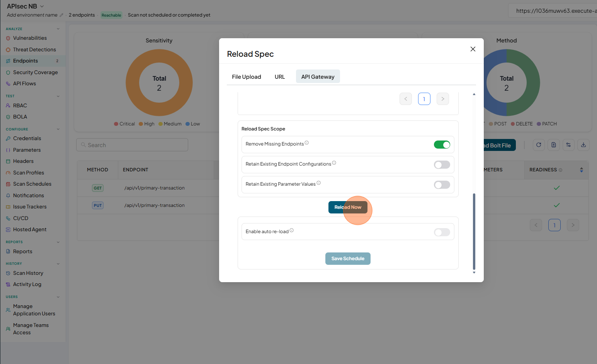Enable Retain Existing Parameter Values toggle

(x=442, y=185)
